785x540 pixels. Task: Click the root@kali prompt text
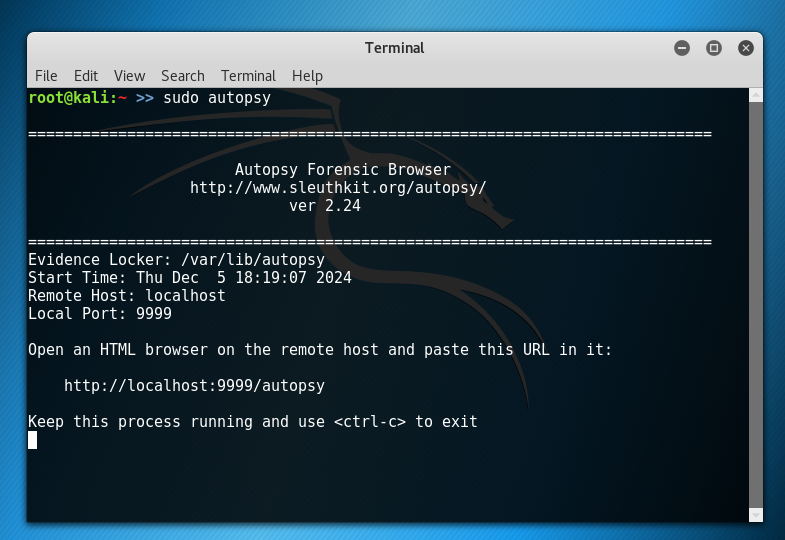tap(72, 98)
